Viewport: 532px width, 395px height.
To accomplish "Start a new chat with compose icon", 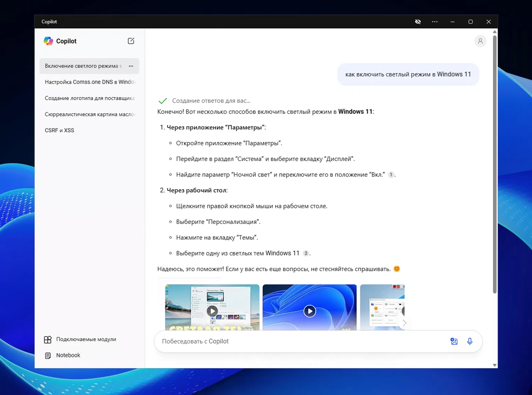I will [131, 41].
